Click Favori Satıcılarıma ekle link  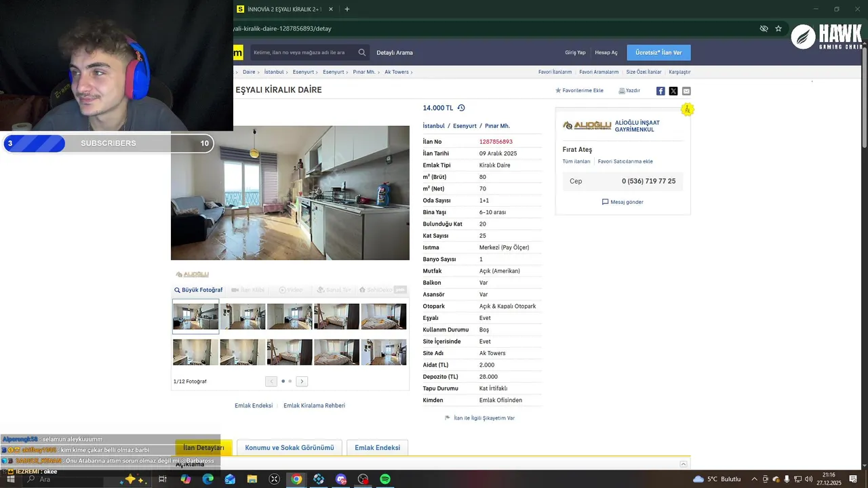tap(625, 162)
